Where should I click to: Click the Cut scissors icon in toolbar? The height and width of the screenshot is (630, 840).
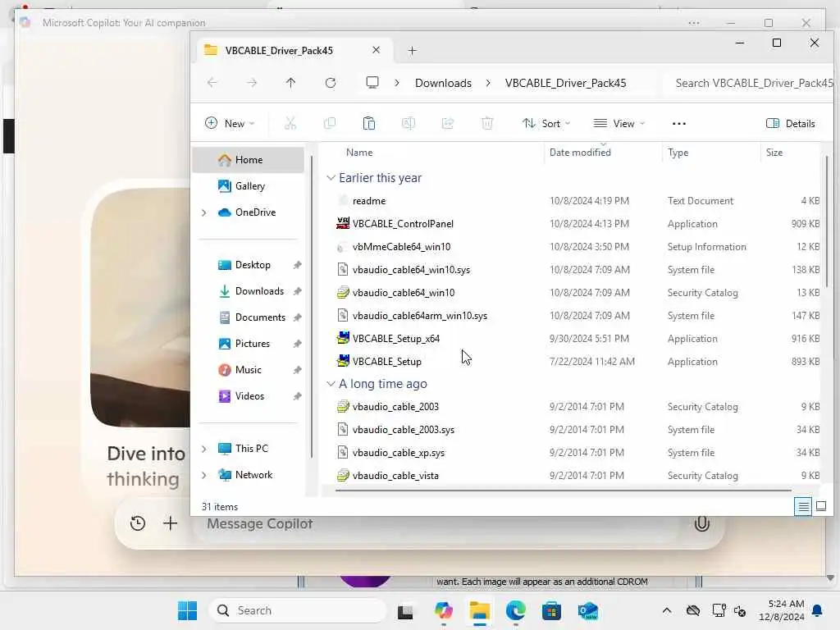tap(290, 124)
